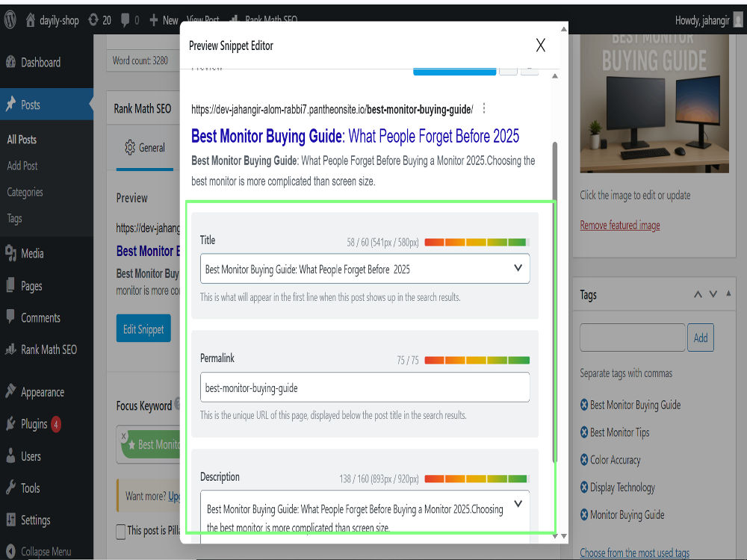
Task: Remove tag Color Accuracy
Action: [584, 459]
